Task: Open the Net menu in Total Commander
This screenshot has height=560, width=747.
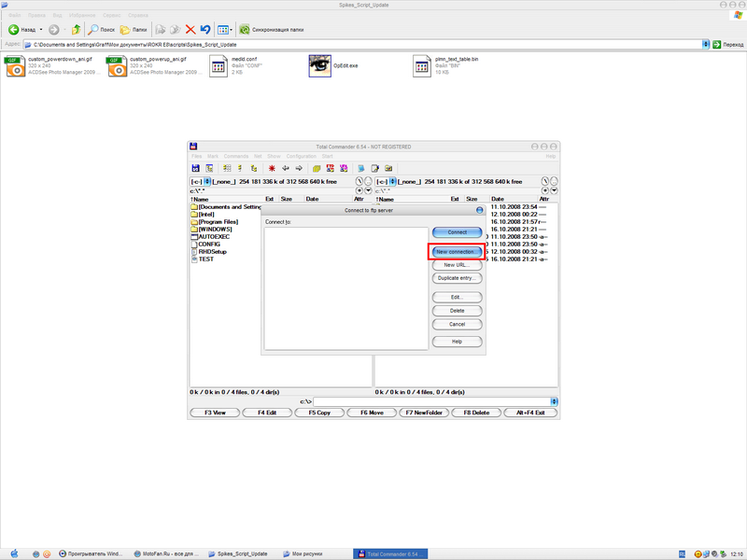Action: tap(258, 156)
